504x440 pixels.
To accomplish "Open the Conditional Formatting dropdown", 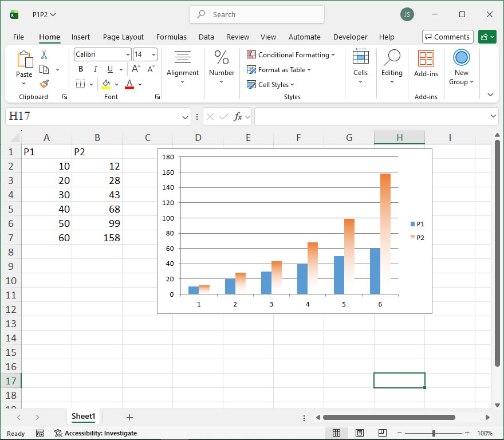I will 291,55.
